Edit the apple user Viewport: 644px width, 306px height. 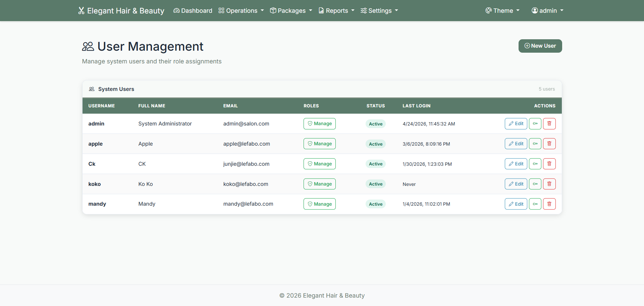pos(516,144)
